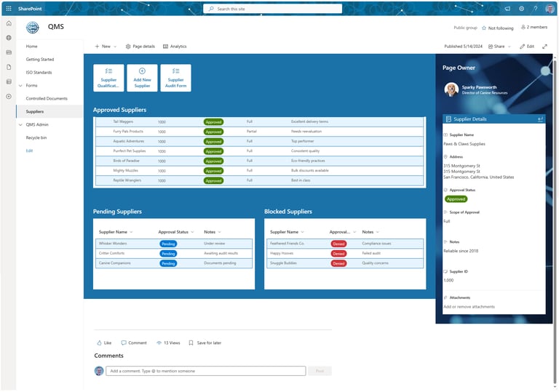The width and height of the screenshot is (559, 392).
Task: Open the files icon in left app bar
Action: [9, 67]
